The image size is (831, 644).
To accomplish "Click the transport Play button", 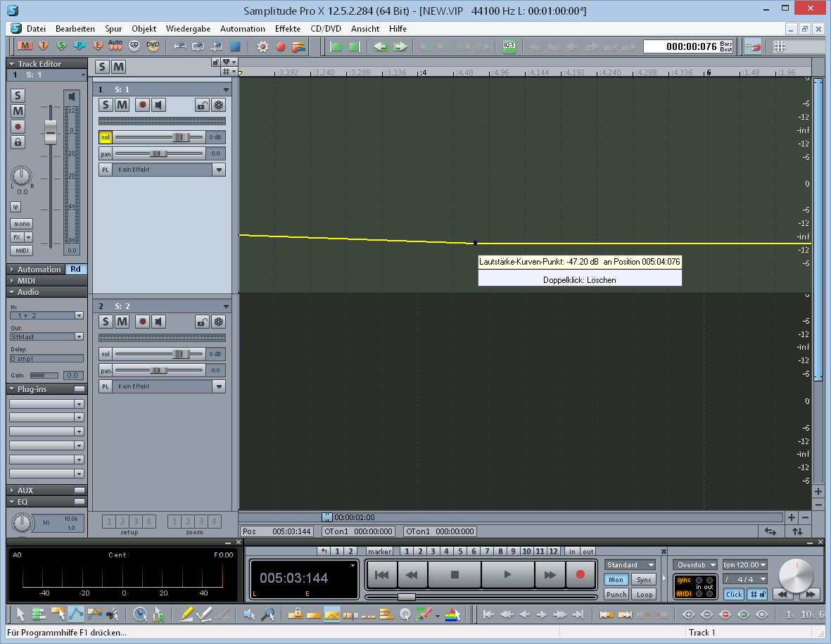I will point(508,574).
